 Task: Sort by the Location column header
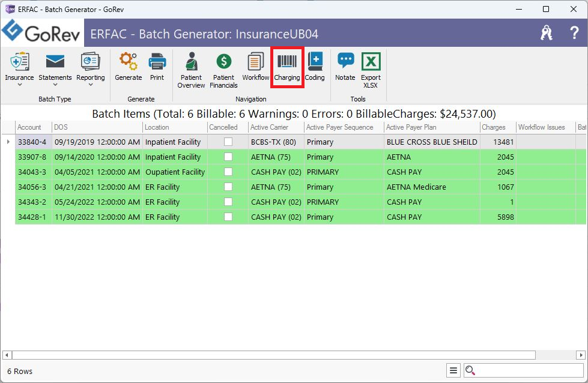point(175,127)
